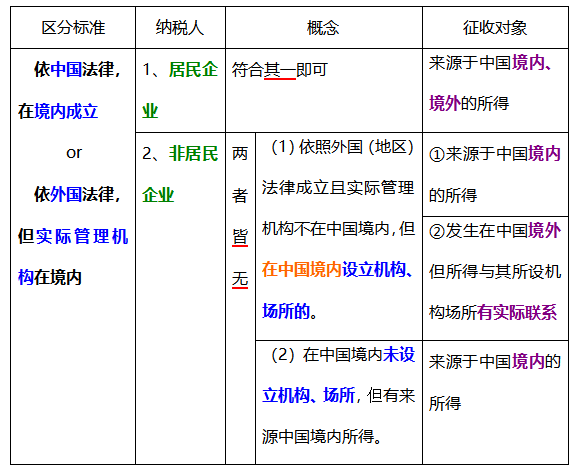This screenshot has width=579, height=467.
Task: Click the lowercase 'or' text
Action: (73, 153)
